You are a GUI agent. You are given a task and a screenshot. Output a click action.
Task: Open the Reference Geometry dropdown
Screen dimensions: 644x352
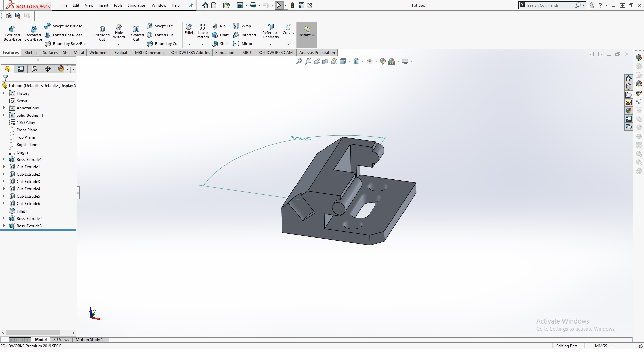point(271,44)
